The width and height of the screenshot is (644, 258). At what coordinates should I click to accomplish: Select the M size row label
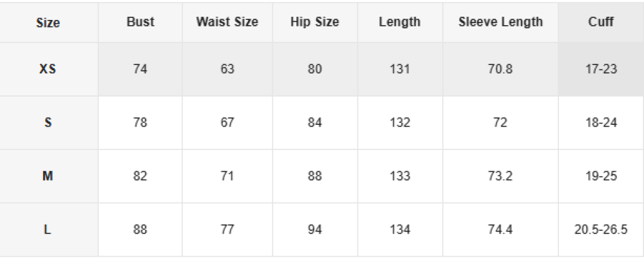click(48, 176)
